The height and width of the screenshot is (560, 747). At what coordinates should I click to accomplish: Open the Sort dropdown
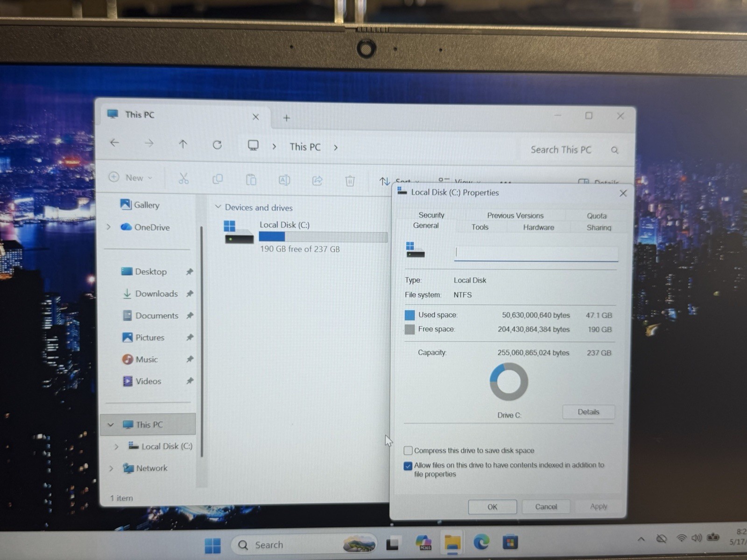[399, 181]
